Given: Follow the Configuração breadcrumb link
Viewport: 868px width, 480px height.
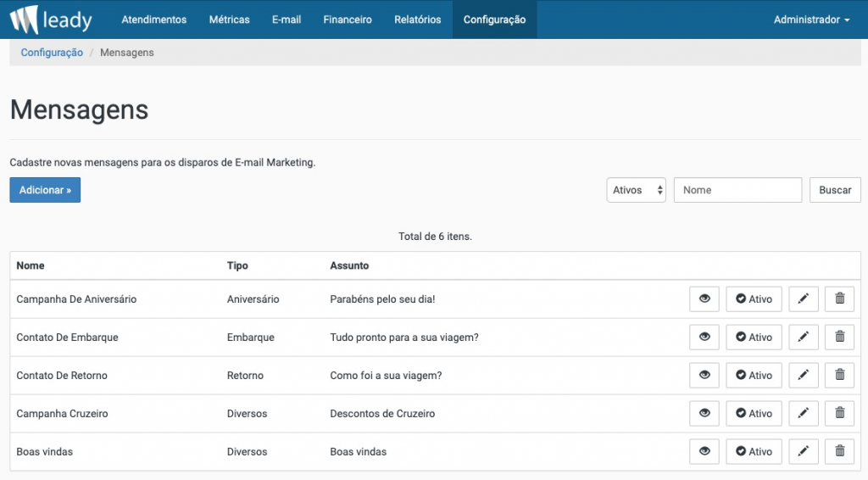Looking at the screenshot, I should (x=52, y=53).
